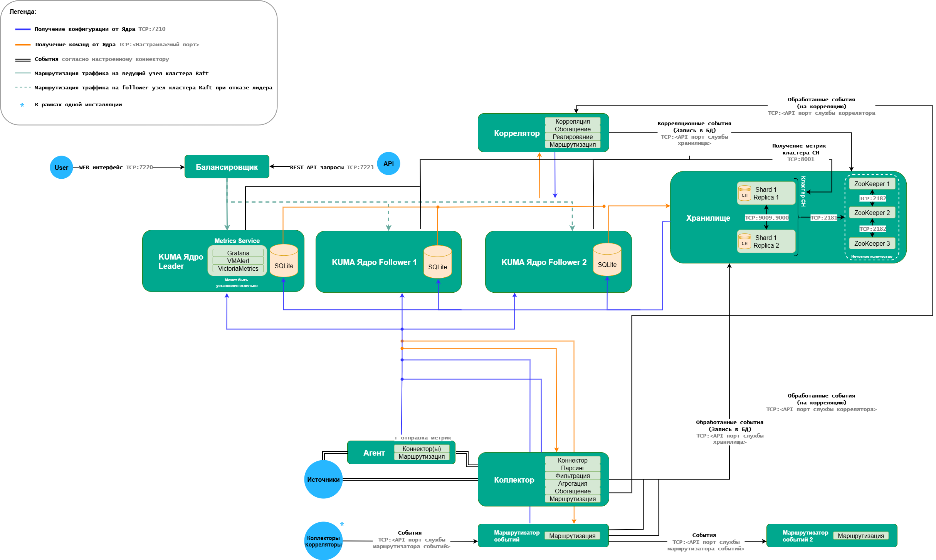Select the Коррелятор block title
Image resolution: width=936 pixels, height=560 pixels.
click(516, 133)
